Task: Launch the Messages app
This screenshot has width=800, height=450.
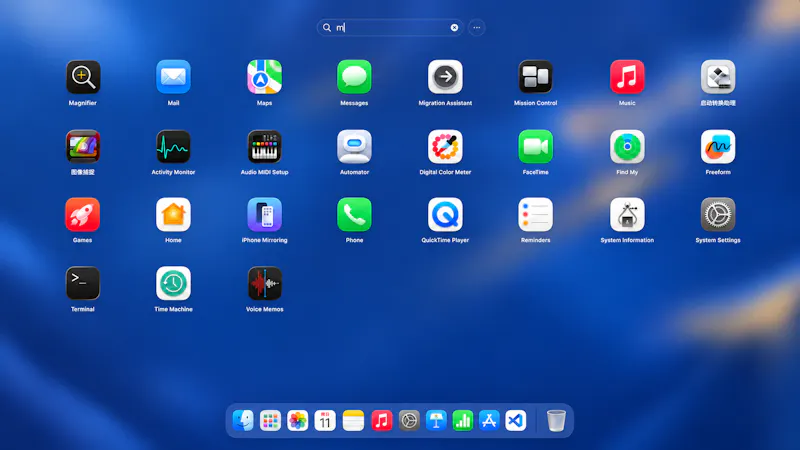Action: click(x=354, y=77)
